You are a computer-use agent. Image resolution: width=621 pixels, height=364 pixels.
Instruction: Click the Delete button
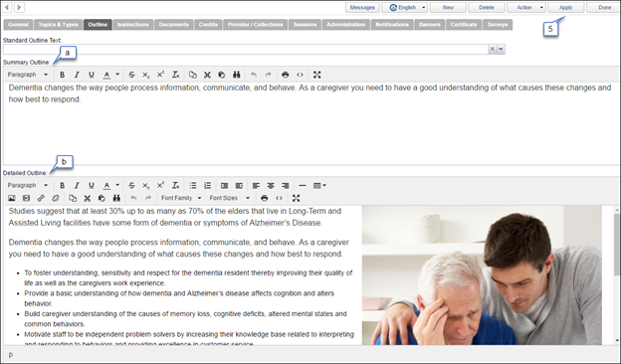tap(487, 8)
